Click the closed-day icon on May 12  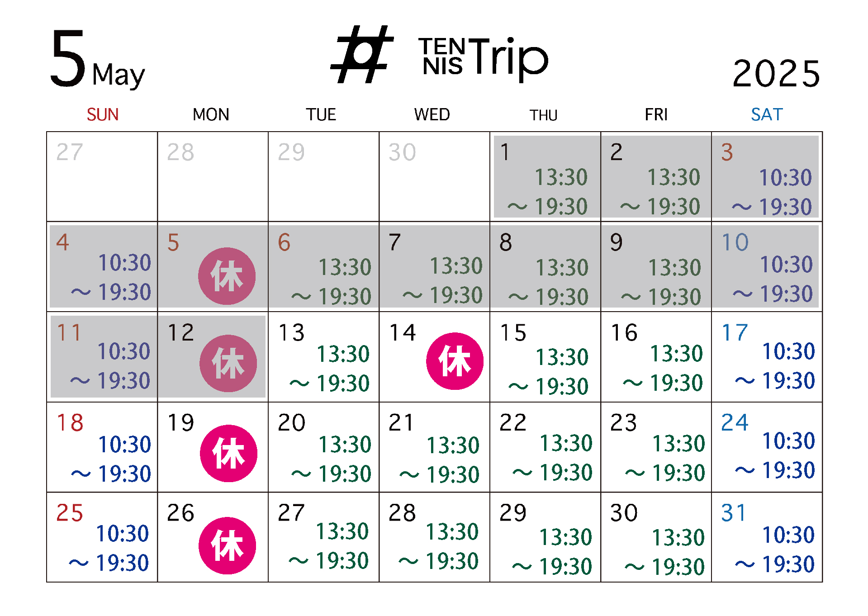228,363
